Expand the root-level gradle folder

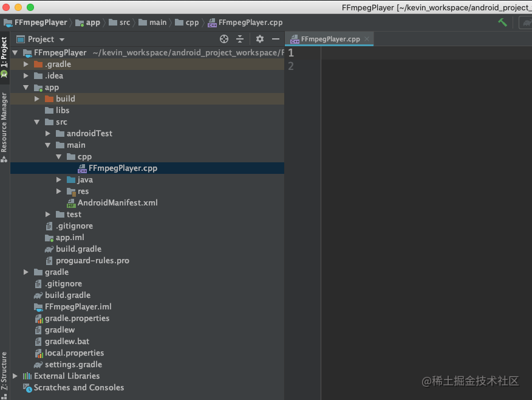[x=26, y=272]
